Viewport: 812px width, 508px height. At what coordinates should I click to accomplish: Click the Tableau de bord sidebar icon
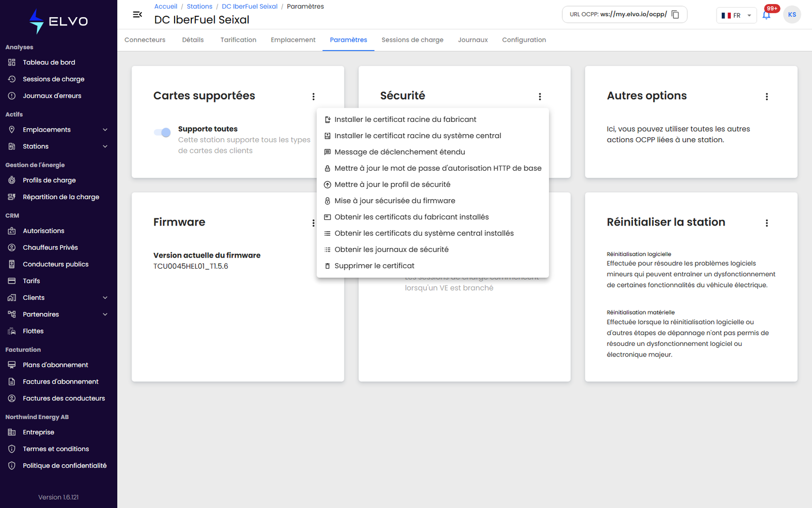pyautogui.click(x=12, y=62)
